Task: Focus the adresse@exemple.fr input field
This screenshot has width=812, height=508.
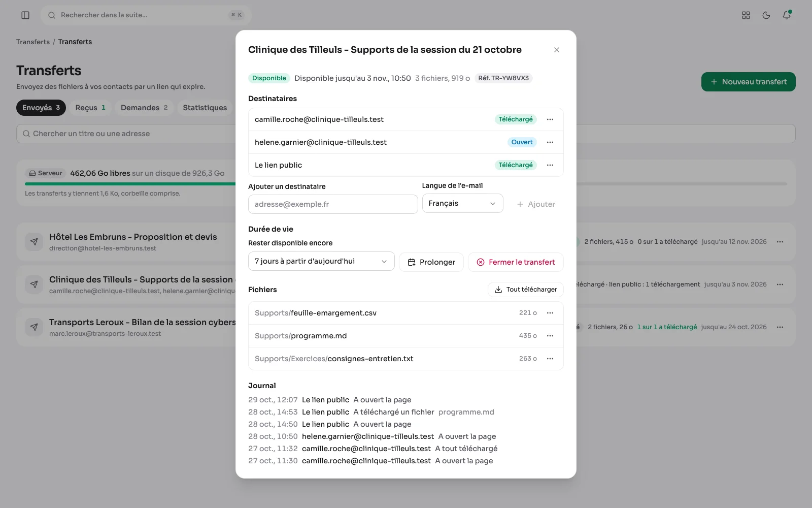Action: coord(333,204)
